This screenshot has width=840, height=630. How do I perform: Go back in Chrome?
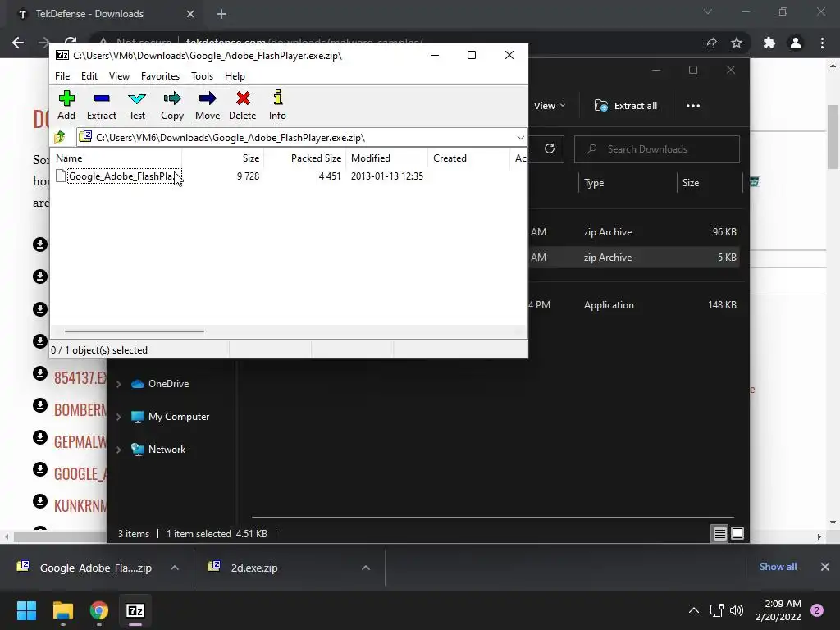point(18,43)
